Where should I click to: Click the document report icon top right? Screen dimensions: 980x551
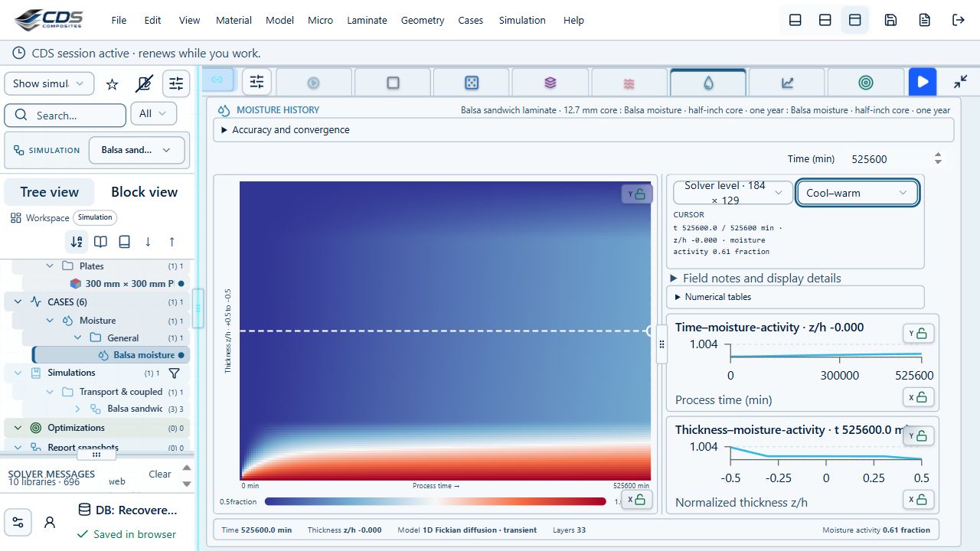(x=925, y=20)
